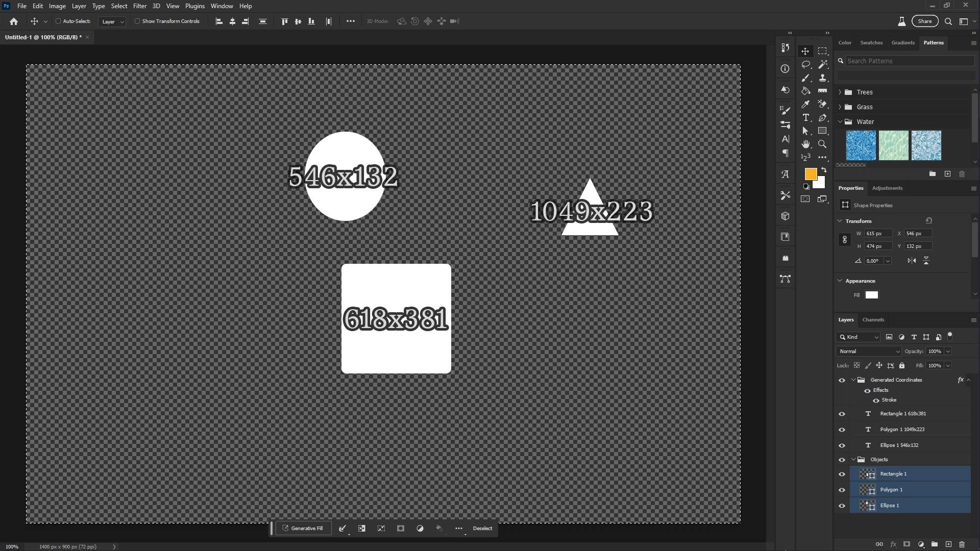This screenshot has width=980, height=551.
Task: Open the blend mode Normal dropdown
Action: click(869, 352)
